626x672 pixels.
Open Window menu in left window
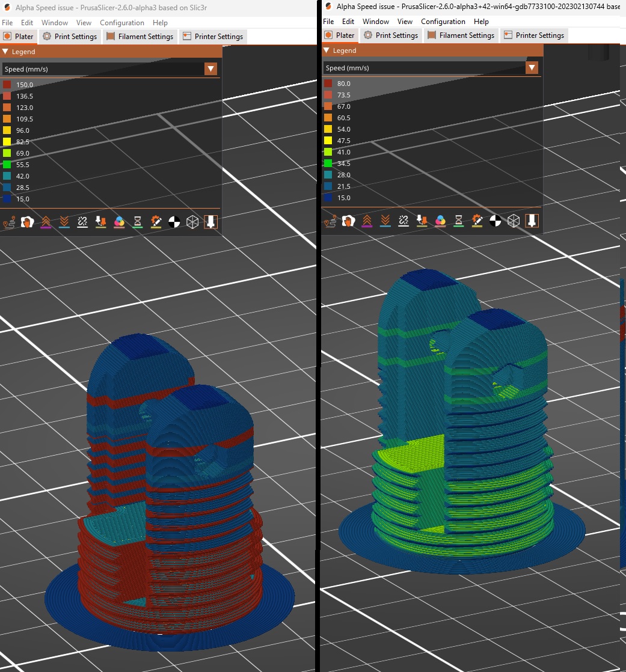coord(55,23)
